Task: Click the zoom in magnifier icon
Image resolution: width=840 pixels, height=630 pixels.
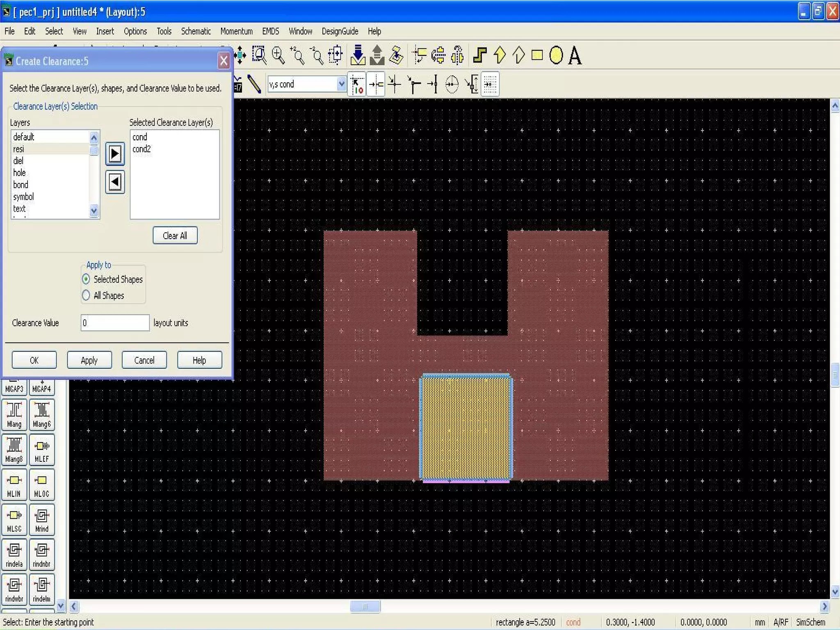Action: pyautogui.click(x=278, y=55)
